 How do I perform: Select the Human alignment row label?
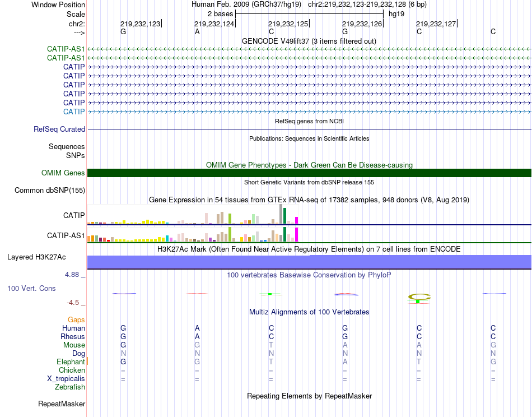[x=73, y=328]
